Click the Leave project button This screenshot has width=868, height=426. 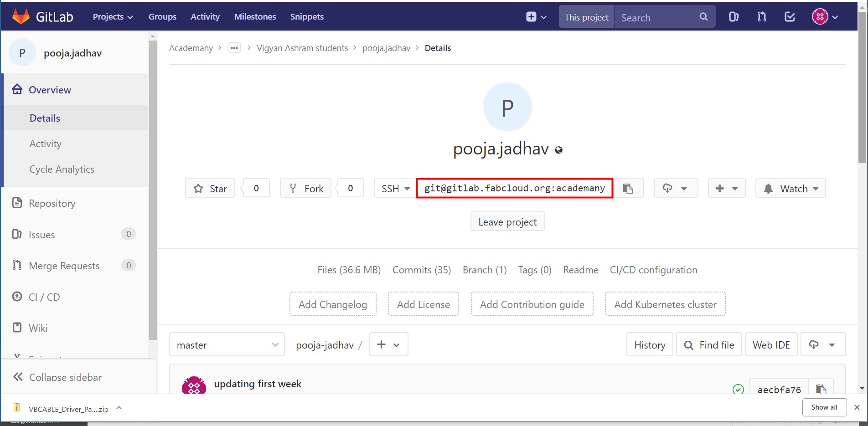pos(507,222)
